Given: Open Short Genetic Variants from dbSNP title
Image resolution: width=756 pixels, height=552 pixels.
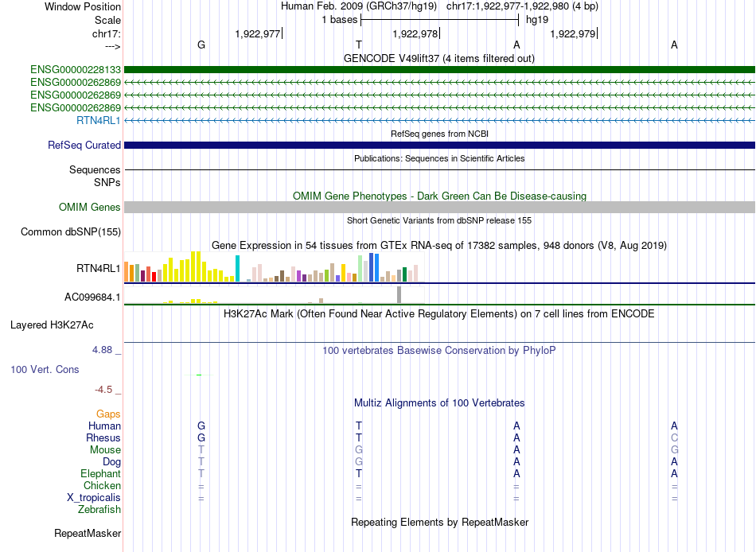Looking at the screenshot, I should tap(439, 220).
